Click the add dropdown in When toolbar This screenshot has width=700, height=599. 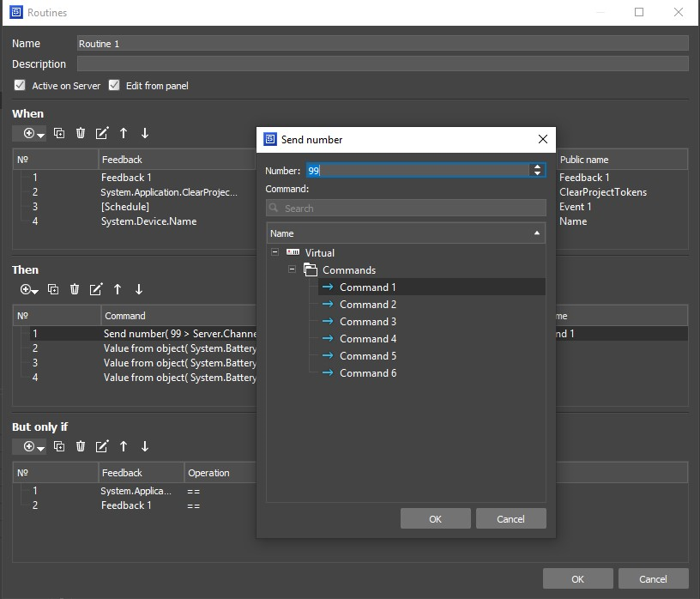(x=33, y=133)
